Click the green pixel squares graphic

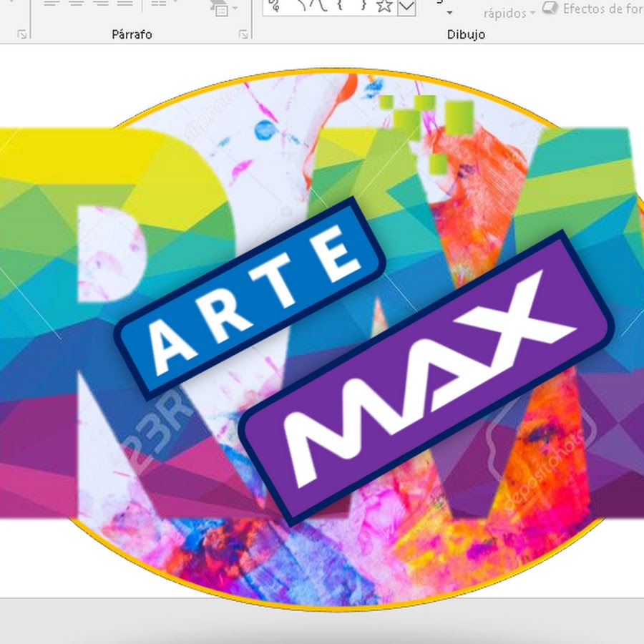tap(426, 122)
